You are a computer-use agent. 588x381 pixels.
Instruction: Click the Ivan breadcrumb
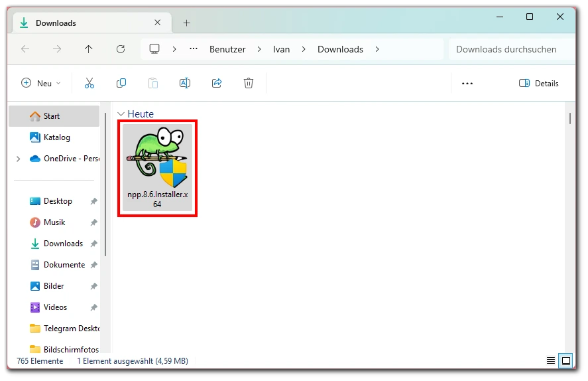[x=281, y=49]
